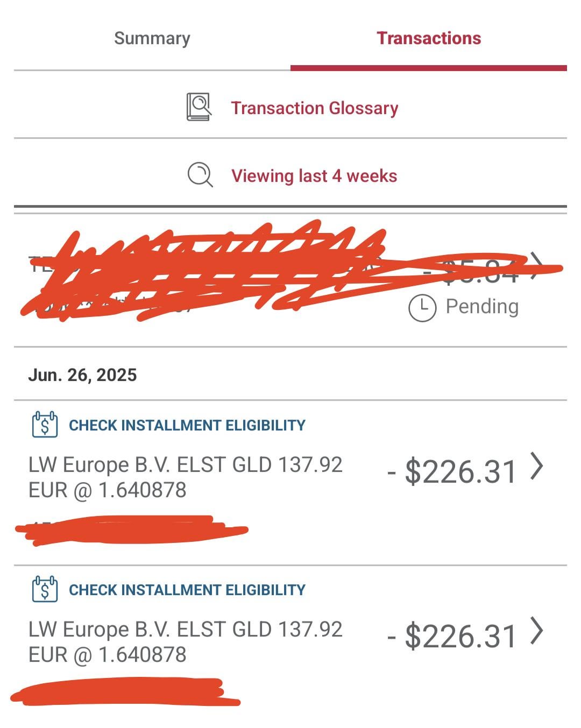Viewport: 581px width, 728px height.
Task: Open the first LW Europe B.V. transaction description
Action: [x=186, y=477]
